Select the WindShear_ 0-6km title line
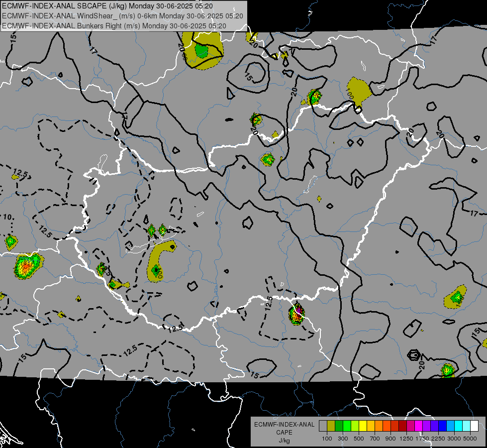Image resolution: width=487 pixels, height=448 pixels. 122,16
